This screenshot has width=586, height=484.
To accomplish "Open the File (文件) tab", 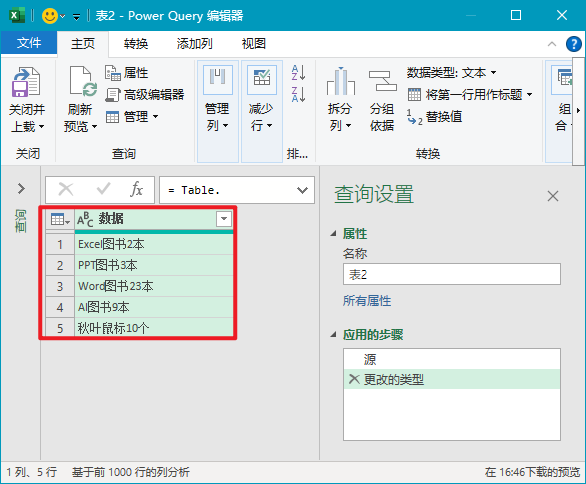I will point(29,43).
